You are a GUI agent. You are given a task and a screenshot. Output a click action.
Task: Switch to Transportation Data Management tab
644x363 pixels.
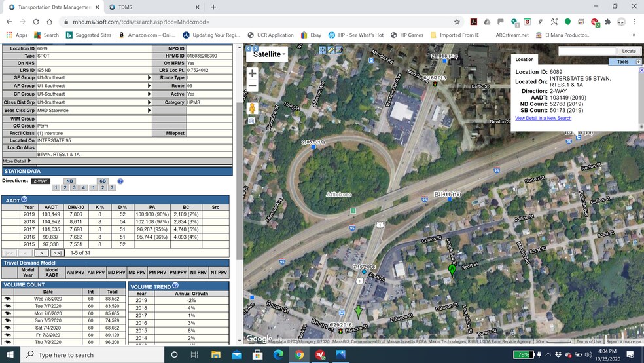click(x=54, y=7)
